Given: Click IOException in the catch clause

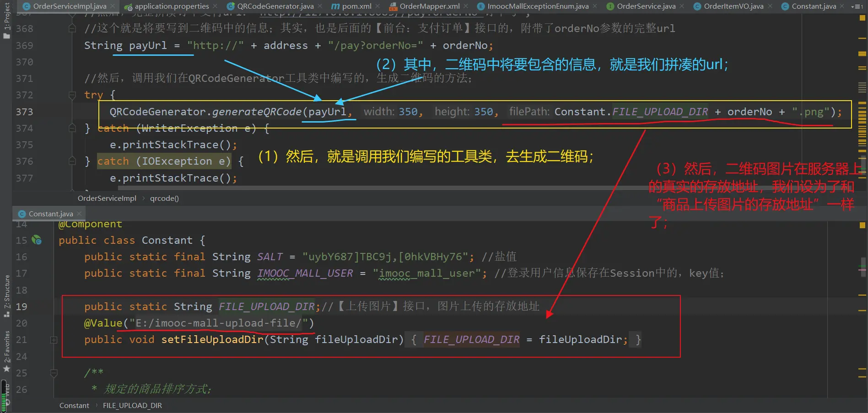Looking at the screenshot, I should [x=177, y=161].
